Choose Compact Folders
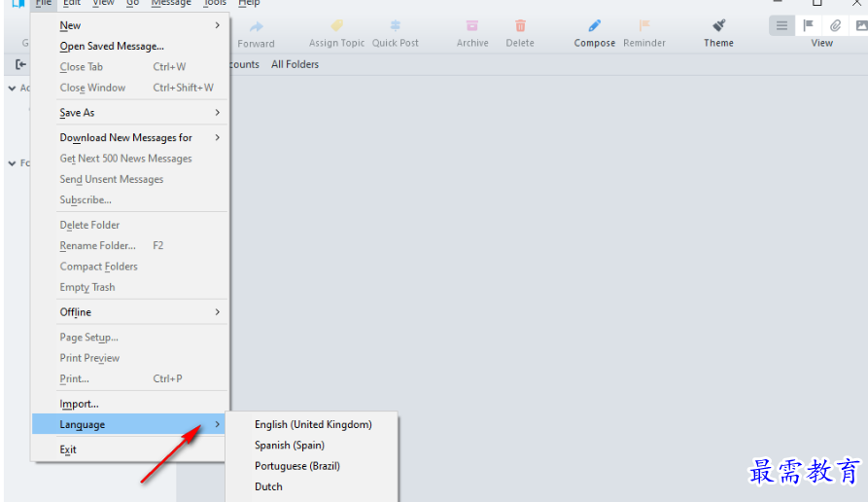The height and width of the screenshot is (502, 868). (x=130, y=267)
